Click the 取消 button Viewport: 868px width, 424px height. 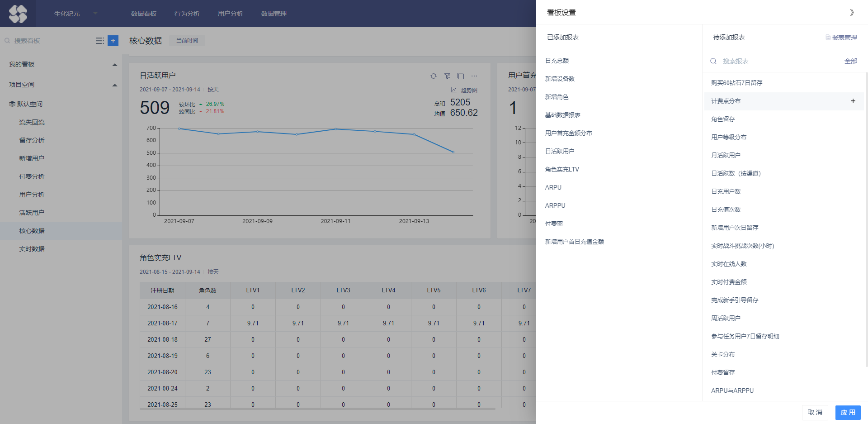click(815, 412)
